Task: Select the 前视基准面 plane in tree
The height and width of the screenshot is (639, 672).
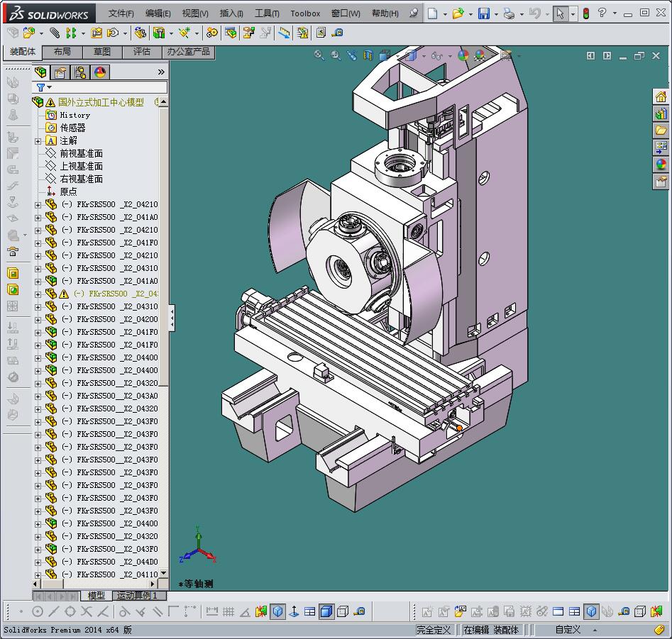Action: pos(81,153)
